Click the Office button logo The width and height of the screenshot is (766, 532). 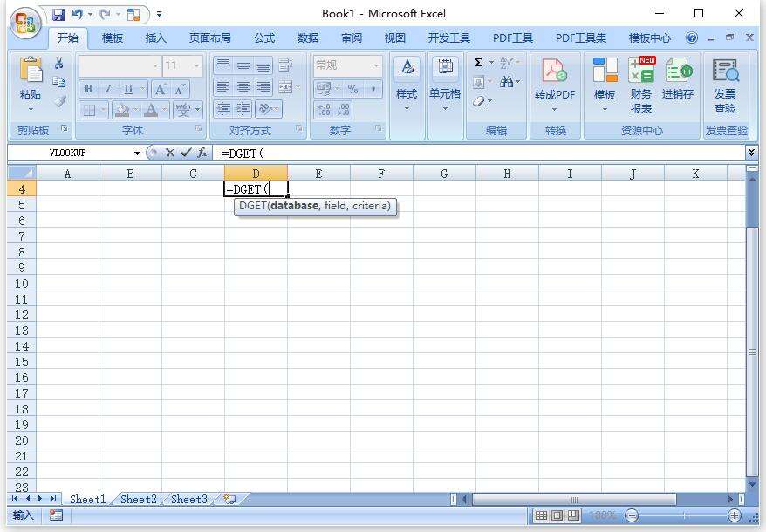tap(25, 23)
